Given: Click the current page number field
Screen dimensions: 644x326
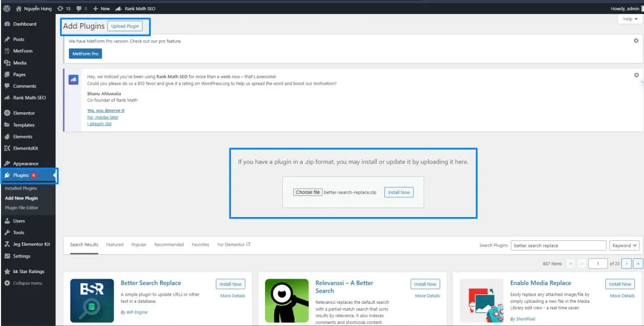Looking at the screenshot, I should [x=598, y=264].
